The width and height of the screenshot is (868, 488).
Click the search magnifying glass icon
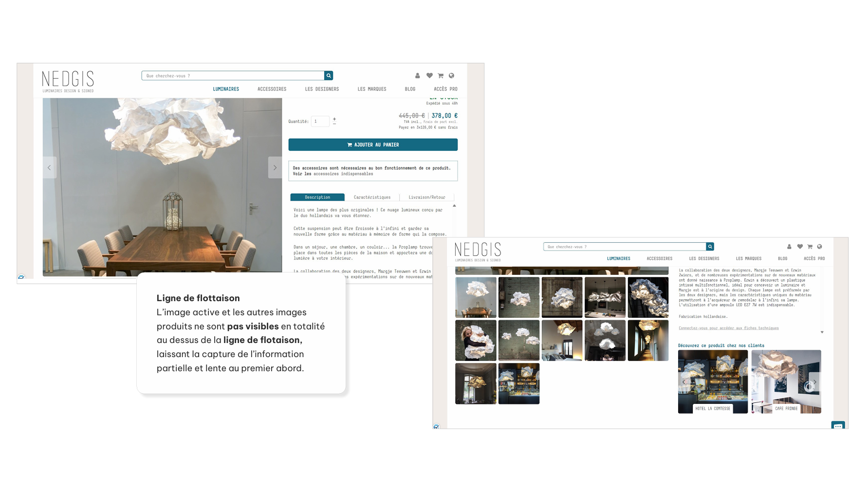(x=329, y=75)
